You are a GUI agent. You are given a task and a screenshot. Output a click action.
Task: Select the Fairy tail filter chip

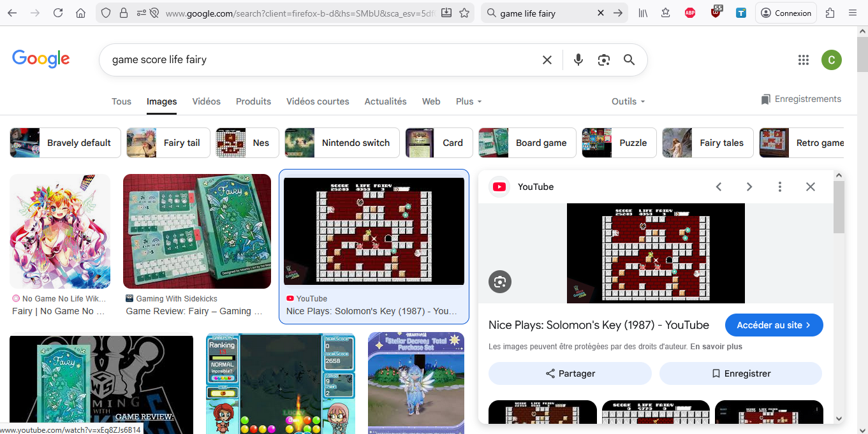168,143
